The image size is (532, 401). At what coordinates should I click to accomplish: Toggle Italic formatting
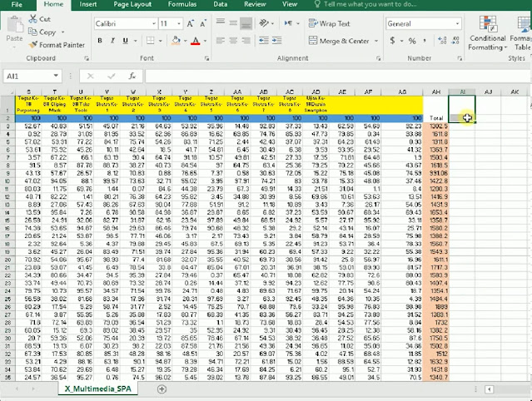coord(112,41)
